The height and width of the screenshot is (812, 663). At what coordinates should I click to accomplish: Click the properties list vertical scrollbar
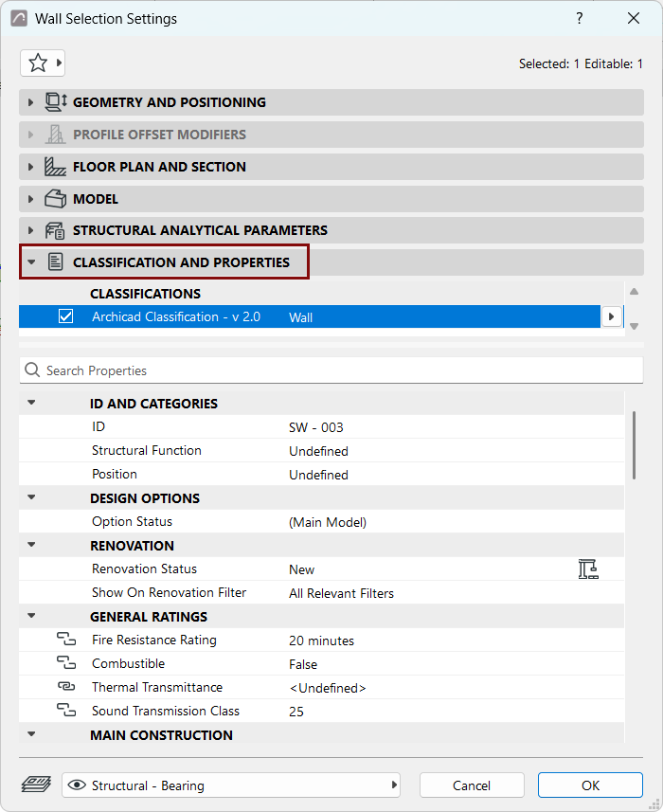634,445
